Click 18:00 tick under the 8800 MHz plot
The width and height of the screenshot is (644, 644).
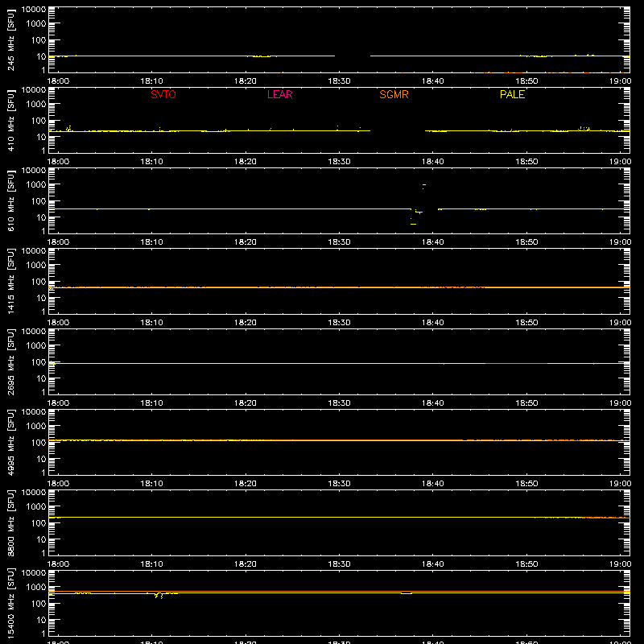[58, 564]
